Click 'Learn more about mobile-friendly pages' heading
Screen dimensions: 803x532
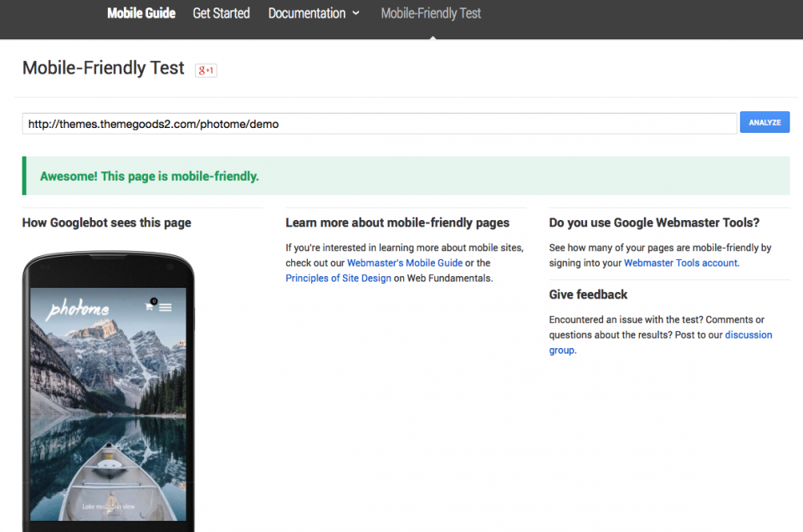click(x=397, y=223)
